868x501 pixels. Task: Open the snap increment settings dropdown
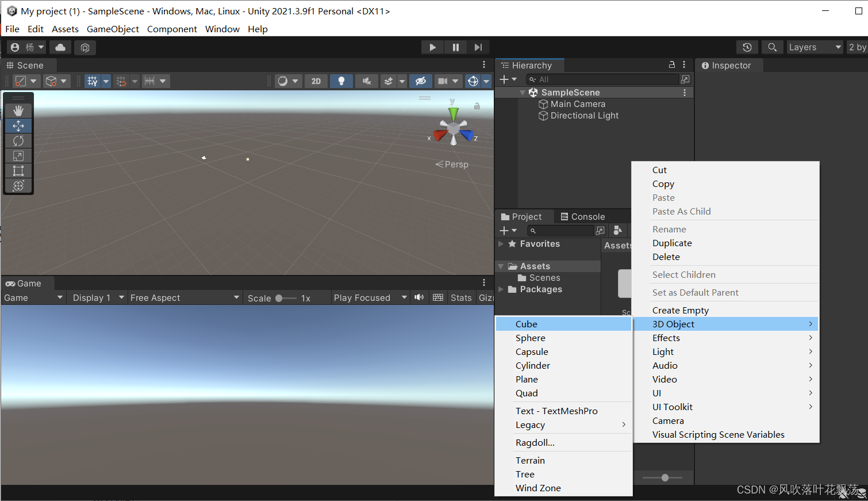tap(155, 81)
